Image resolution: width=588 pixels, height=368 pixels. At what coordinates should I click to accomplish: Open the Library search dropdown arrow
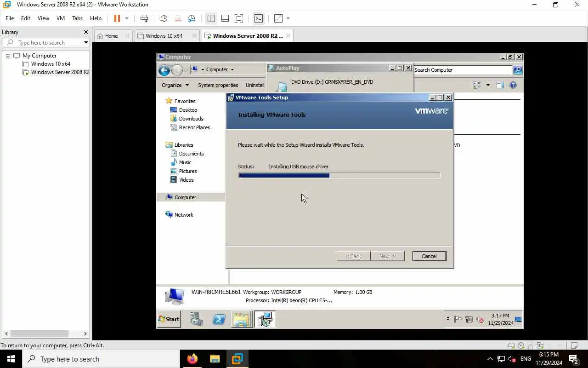tap(86, 43)
